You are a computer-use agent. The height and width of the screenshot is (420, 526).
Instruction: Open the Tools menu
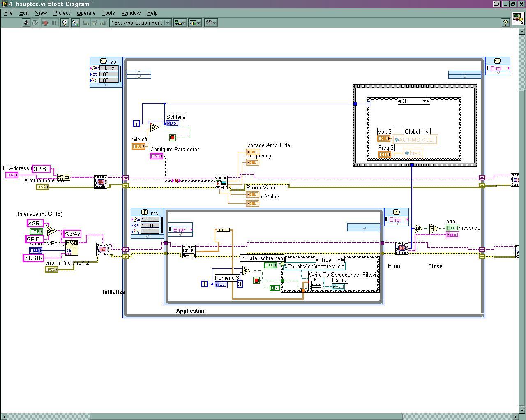(x=108, y=13)
